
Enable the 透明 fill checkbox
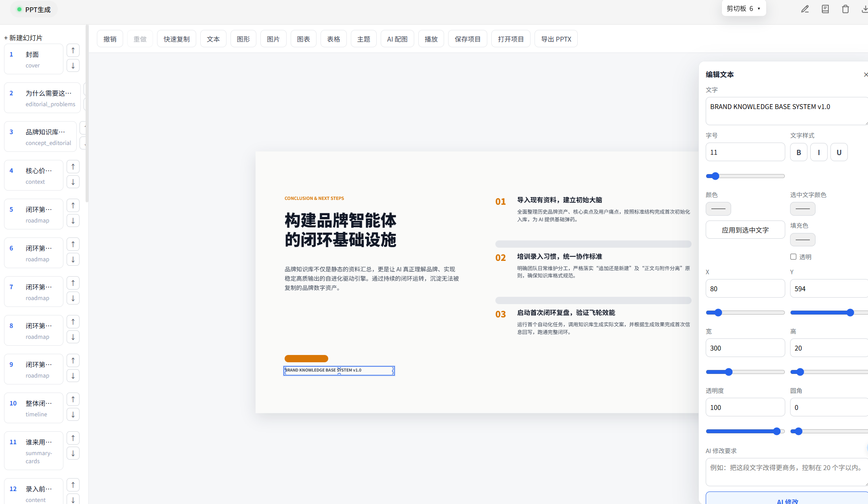[x=793, y=257]
